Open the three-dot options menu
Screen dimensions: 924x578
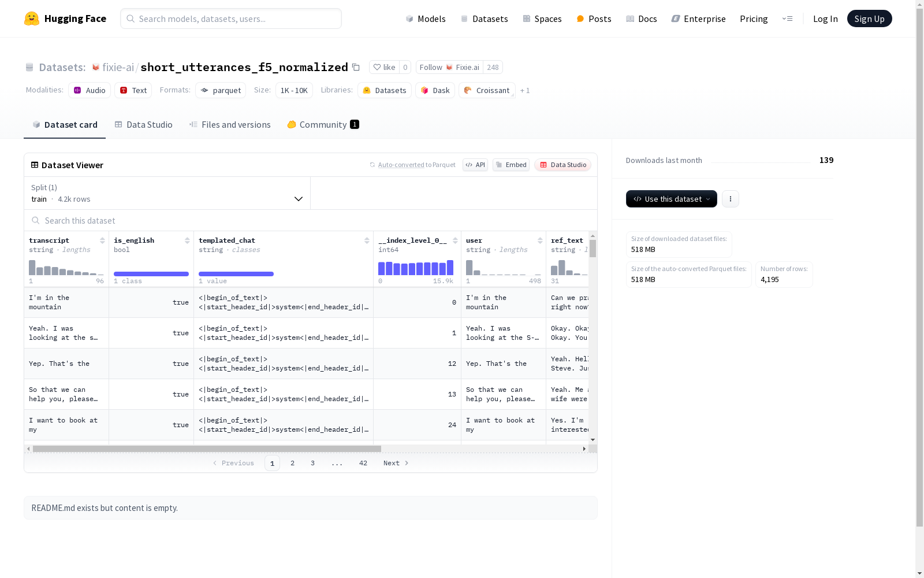pos(731,199)
